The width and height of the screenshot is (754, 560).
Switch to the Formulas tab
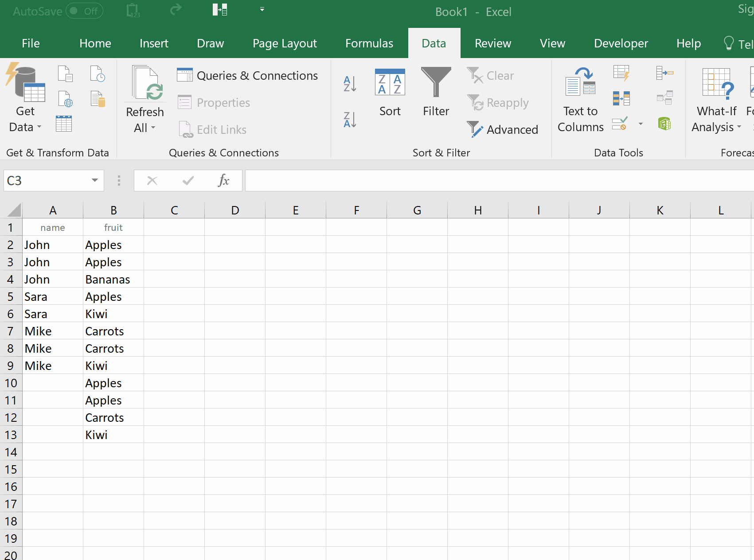tap(369, 43)
